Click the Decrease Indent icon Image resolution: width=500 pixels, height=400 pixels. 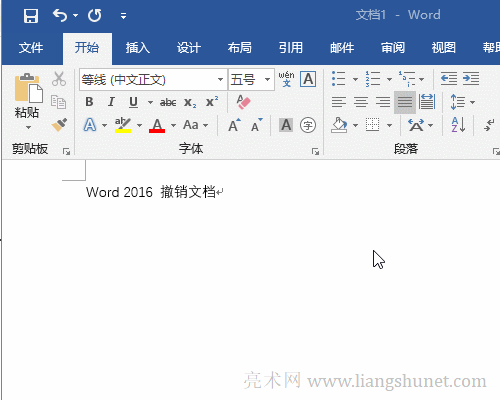(449, 79)
